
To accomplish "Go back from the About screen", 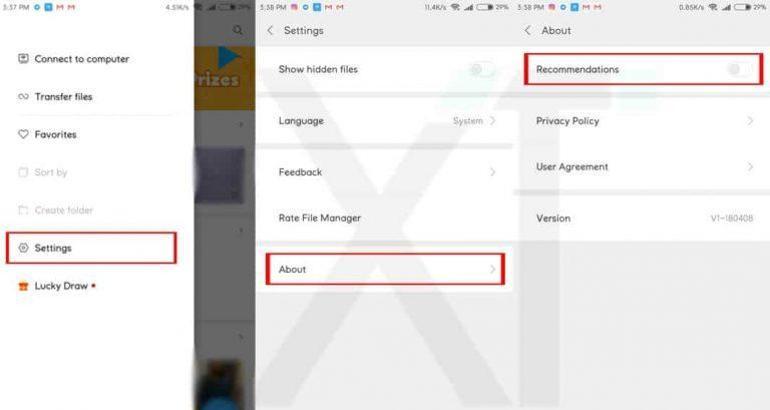I will (528, 30).
